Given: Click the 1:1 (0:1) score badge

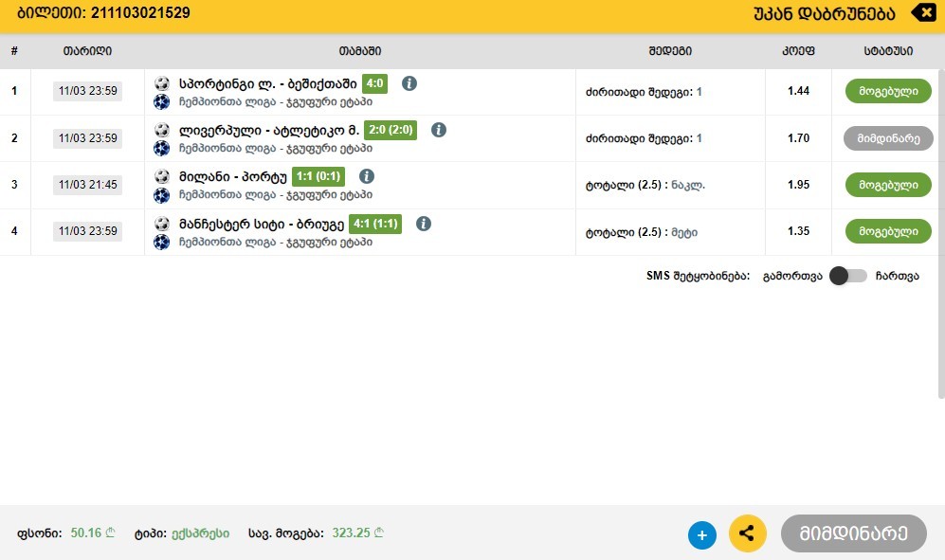Looking at the screenshot, I should coord(318,176).
